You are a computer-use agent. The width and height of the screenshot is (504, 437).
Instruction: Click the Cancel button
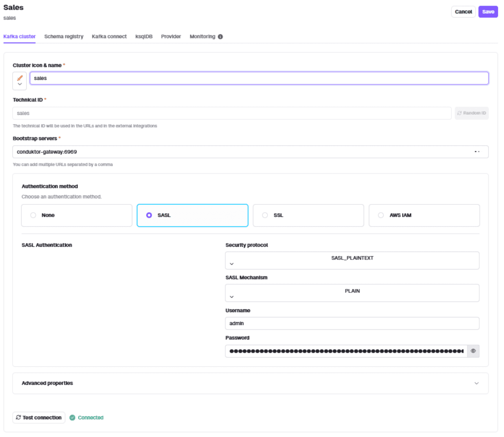(463, 12)
